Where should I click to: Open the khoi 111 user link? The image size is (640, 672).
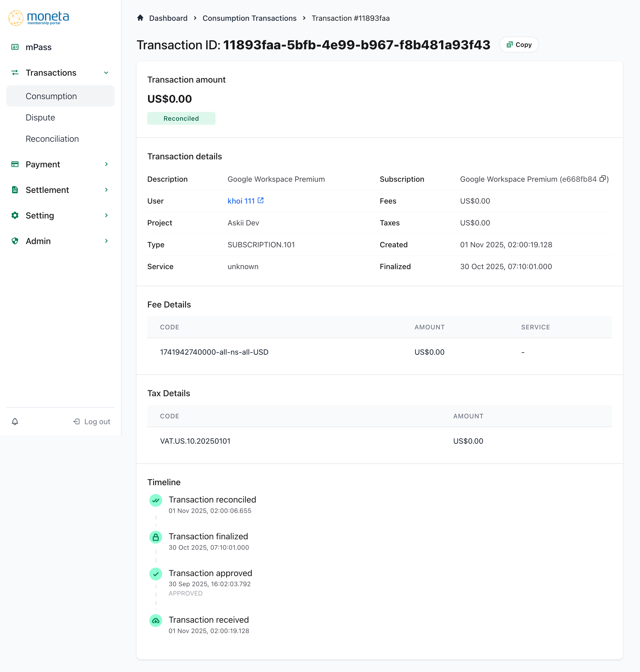point(241,201)
